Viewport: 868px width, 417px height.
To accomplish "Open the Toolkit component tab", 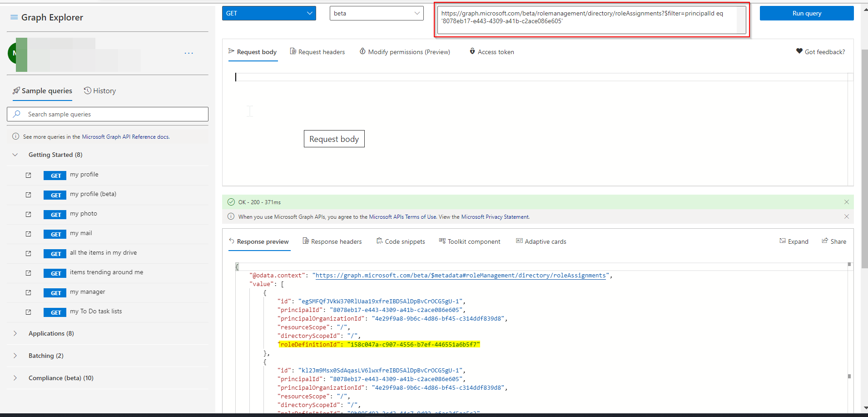I will [470, 241].
